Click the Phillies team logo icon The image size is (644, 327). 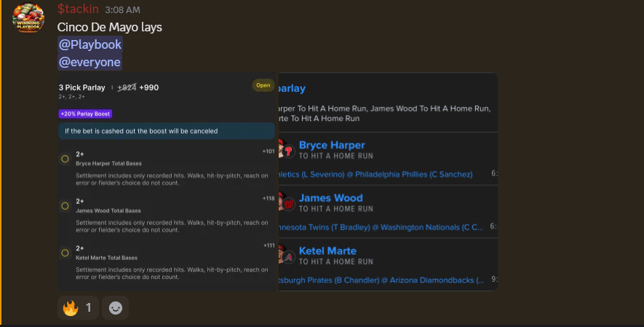pos(289,151)
